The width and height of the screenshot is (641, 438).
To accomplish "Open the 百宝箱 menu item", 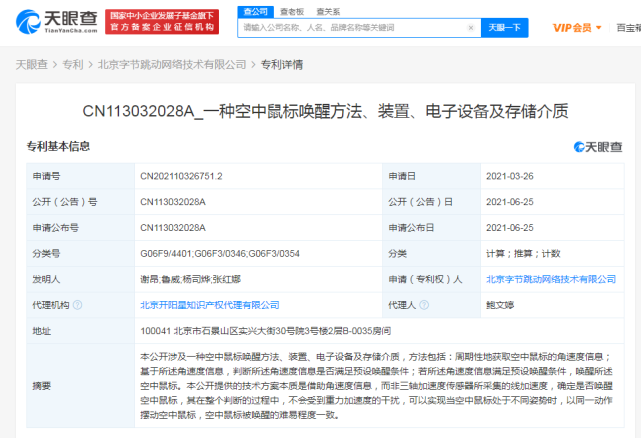I will (628, 28).
